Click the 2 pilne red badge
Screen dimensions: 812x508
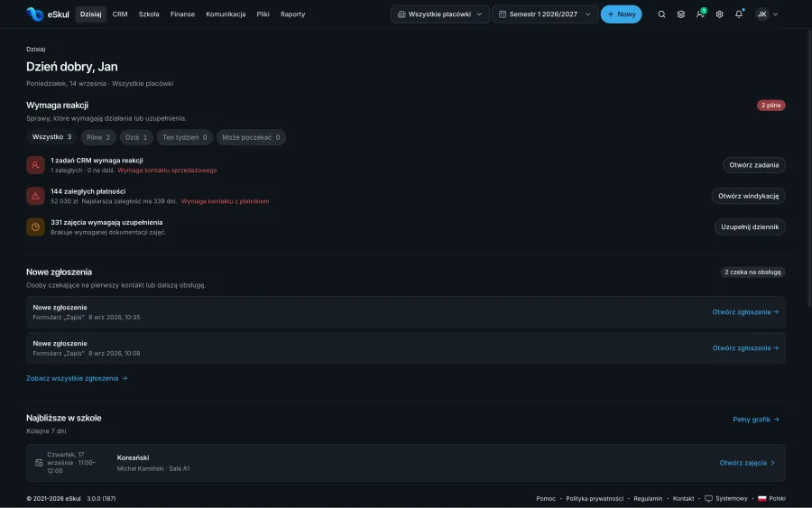(x=770, y=106)
